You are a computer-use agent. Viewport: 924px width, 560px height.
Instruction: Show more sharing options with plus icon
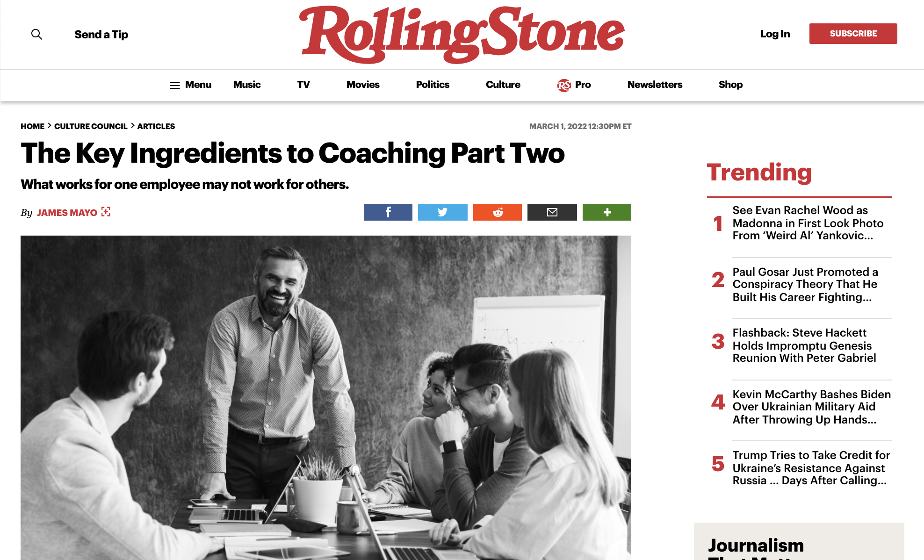(607, 212)
